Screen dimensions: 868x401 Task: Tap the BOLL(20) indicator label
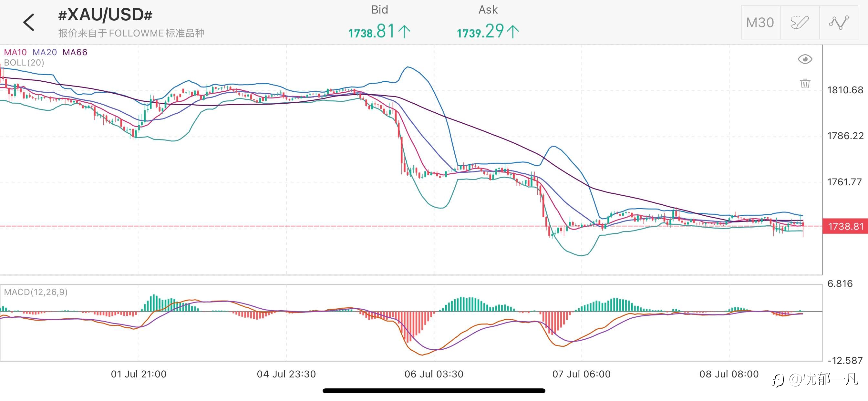click(x=24, y=63)
